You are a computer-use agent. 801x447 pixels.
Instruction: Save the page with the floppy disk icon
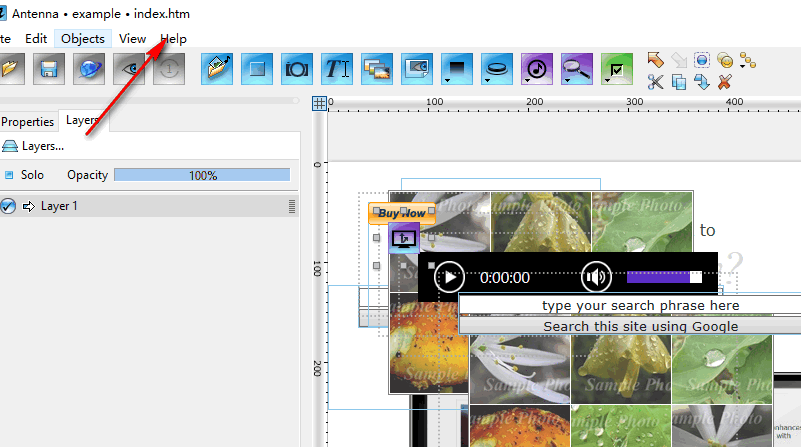(49, 69)
